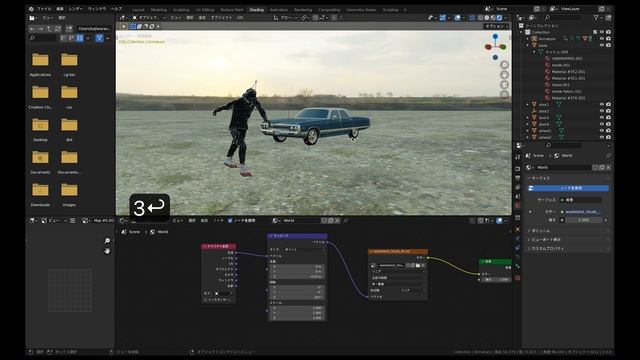Select the box select mode icon

[133, 26]
